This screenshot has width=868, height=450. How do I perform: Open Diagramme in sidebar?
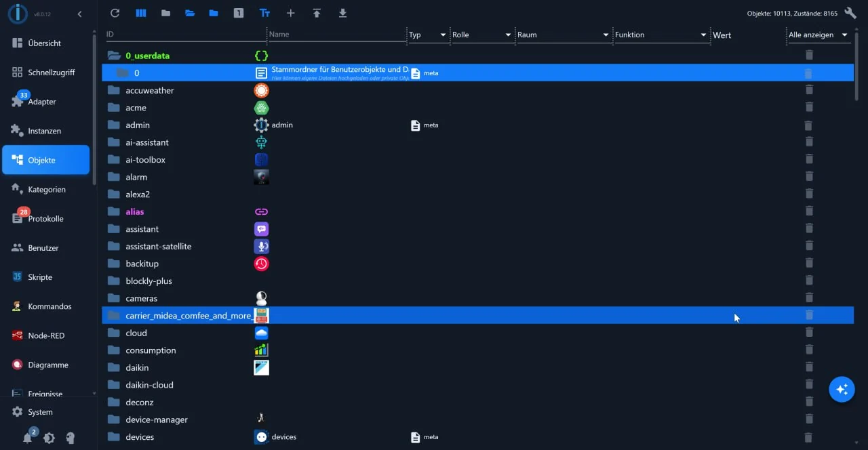[x=46, y=365]
